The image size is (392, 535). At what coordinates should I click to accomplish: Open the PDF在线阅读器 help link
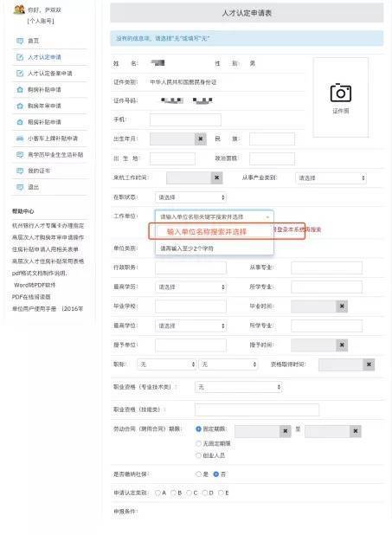[x=31, y=297]
